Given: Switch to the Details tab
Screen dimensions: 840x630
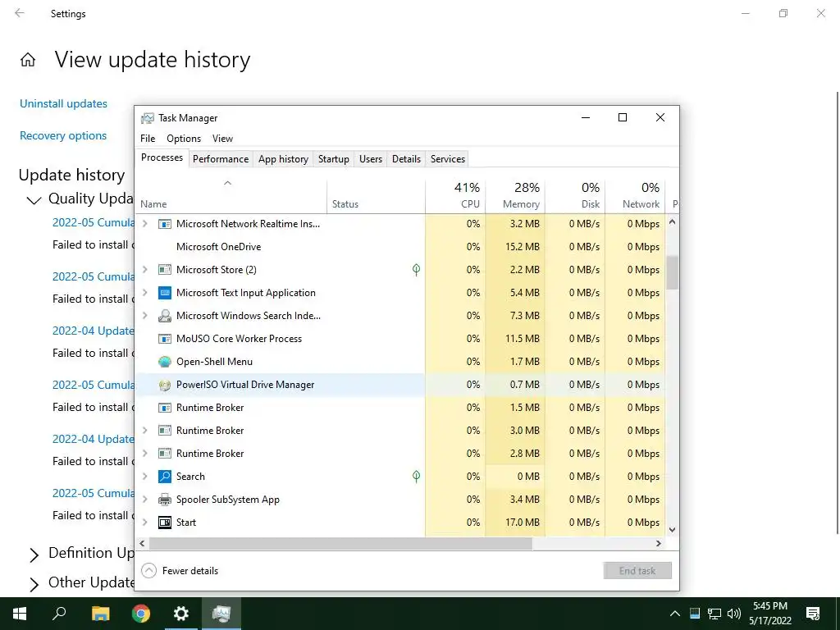Looking at the screenshot, I should point(406,159).
